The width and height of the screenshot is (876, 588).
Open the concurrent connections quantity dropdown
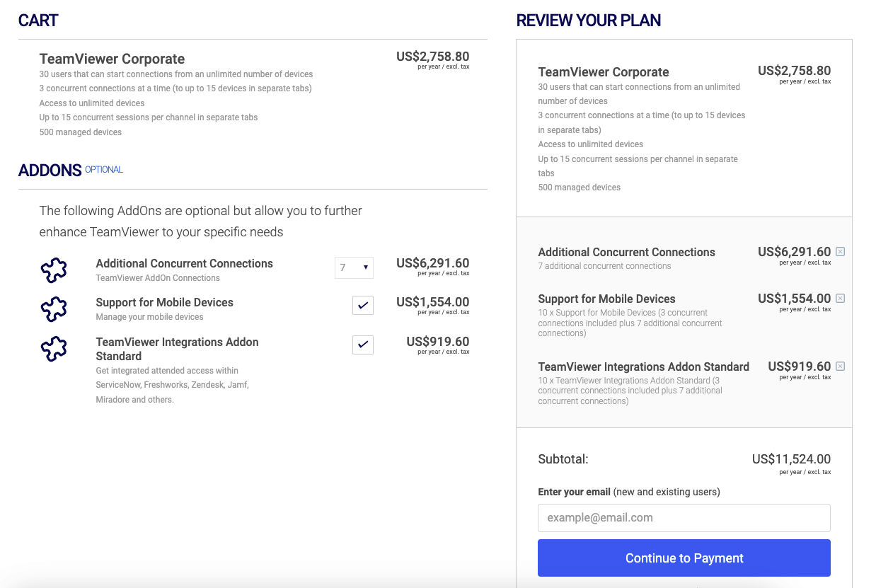(x=354, y=267)
